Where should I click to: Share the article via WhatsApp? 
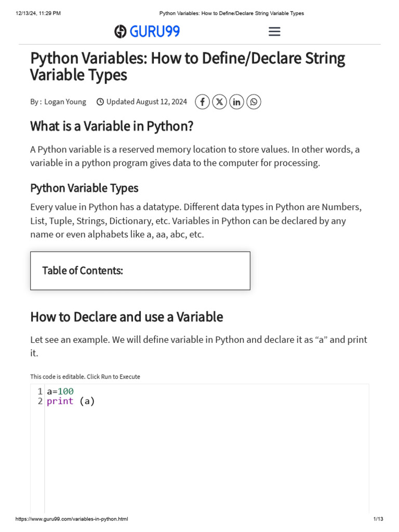(254, 102)
